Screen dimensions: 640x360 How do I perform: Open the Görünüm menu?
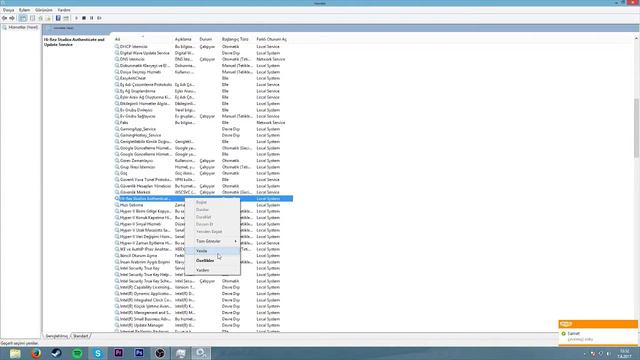[44, 10]
